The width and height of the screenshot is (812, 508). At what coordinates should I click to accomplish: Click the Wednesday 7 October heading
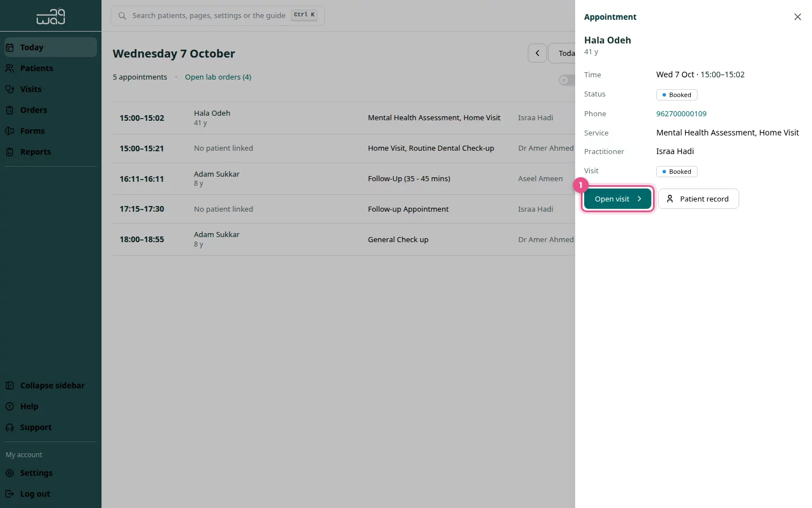point(174,54)
